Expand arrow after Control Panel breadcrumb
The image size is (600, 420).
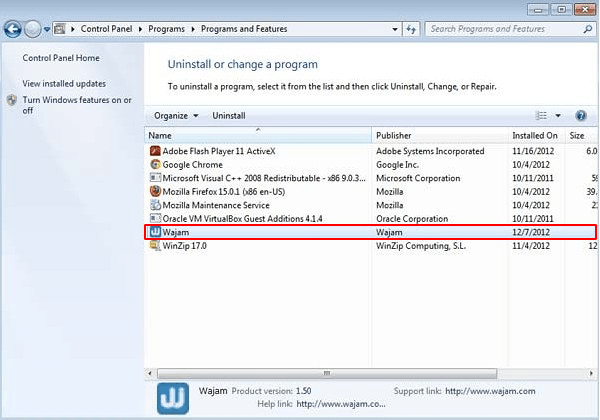(140, 29)
